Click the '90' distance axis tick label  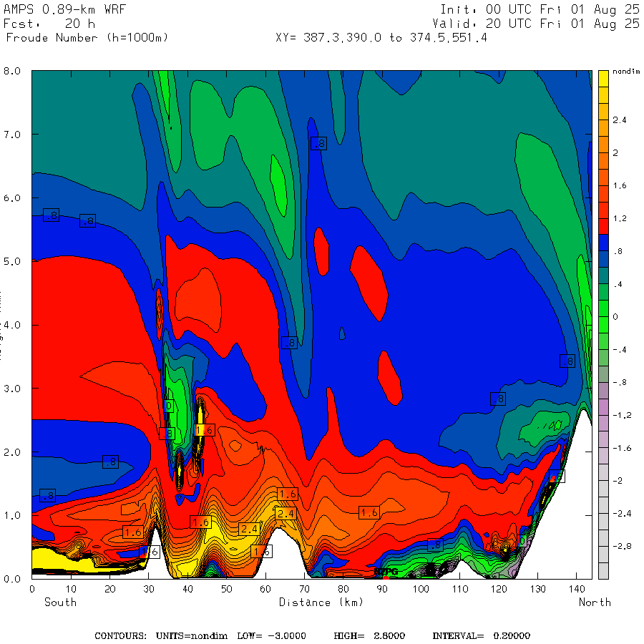pos(382,589)
